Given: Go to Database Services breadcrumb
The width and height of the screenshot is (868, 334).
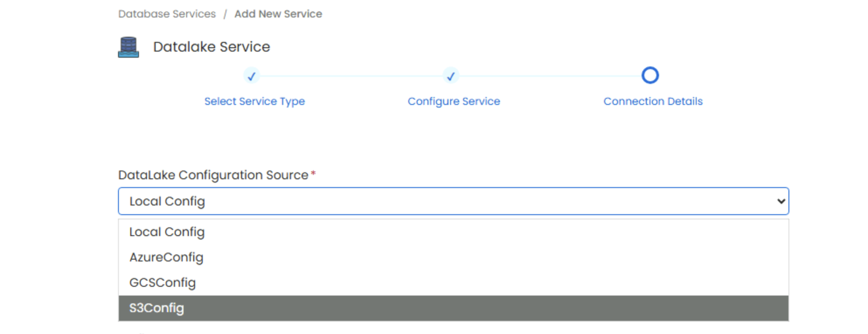Looking at the screenshot, I should (167, 14).
